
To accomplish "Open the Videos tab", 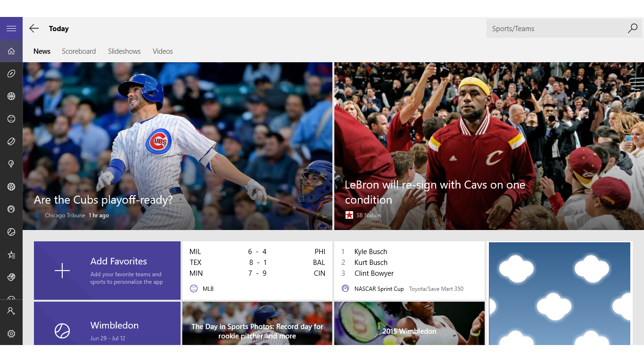I will click(x=163, y=51).
